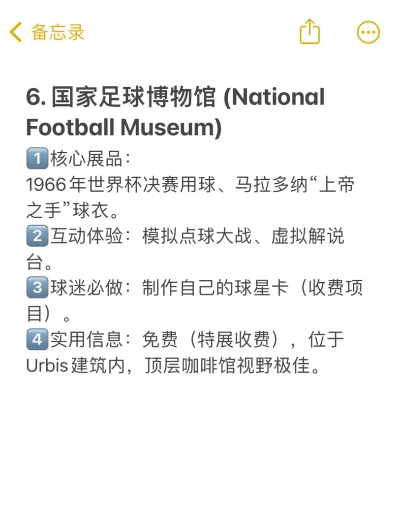Click the text 之手”球衣
The height and width of the screenshot is (532, 399).
click(x=67, y=210)
